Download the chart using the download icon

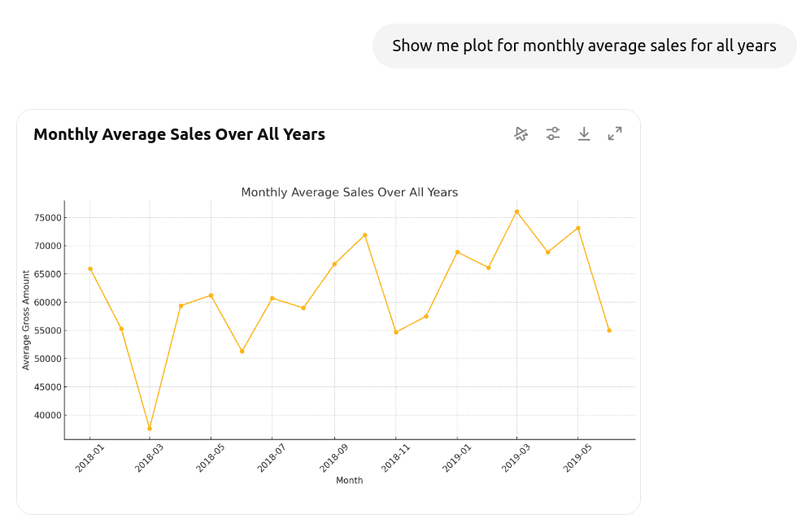point(584,134)
